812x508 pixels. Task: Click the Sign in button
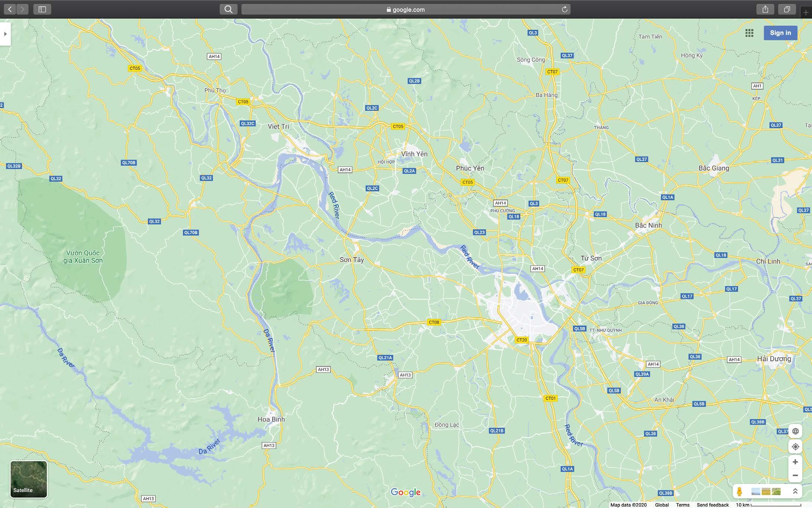[780, 33]
